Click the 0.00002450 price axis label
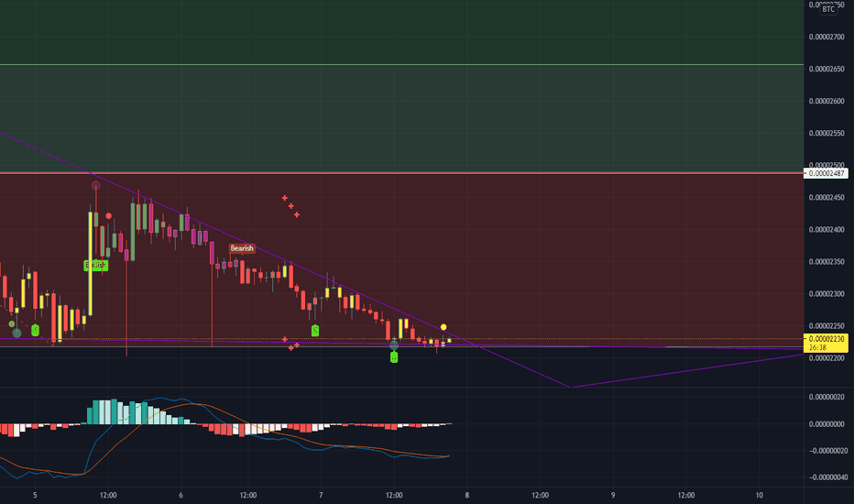 coord(827,198)
